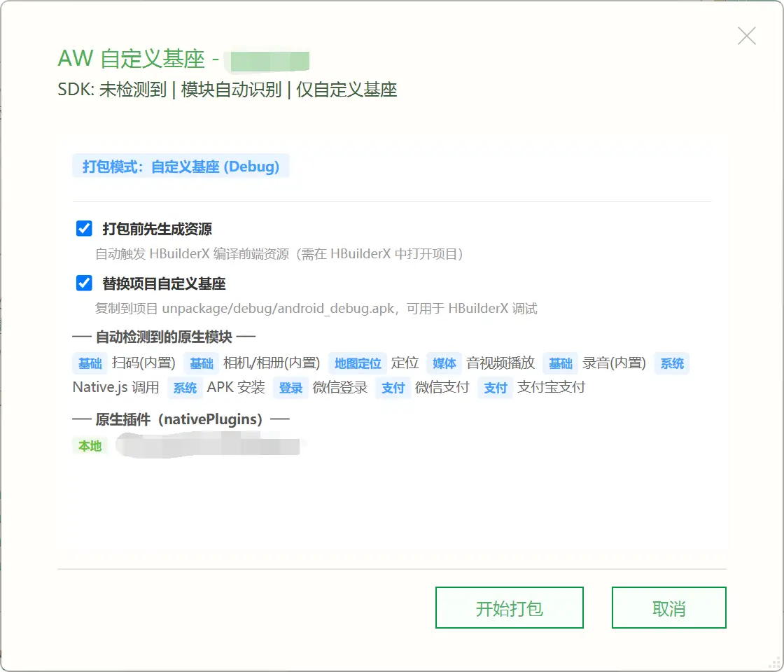
Task: Close the AW 自定义基座 dialog
Action: (746, 36)
